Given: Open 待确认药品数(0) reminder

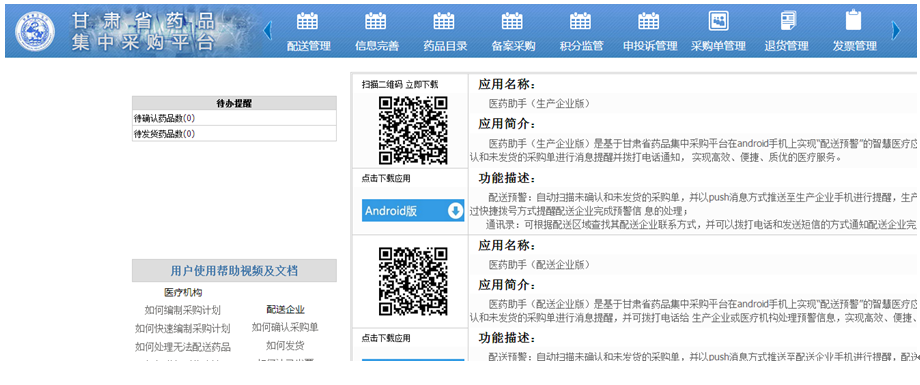Looking at the screenshot, I should pos(235,118).
